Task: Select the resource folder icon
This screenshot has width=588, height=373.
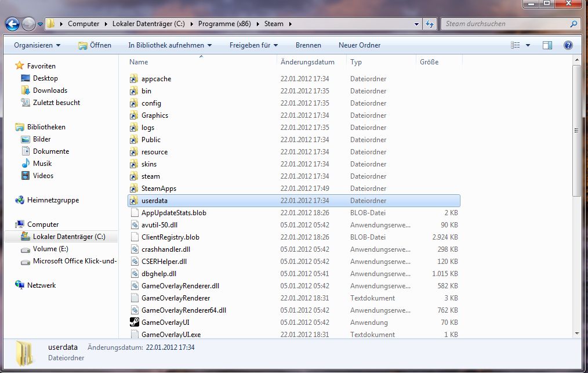Action: [134, 152]
